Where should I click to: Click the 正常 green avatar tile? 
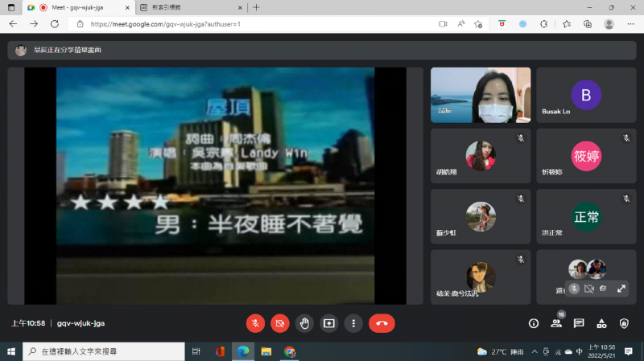[586, 216]
